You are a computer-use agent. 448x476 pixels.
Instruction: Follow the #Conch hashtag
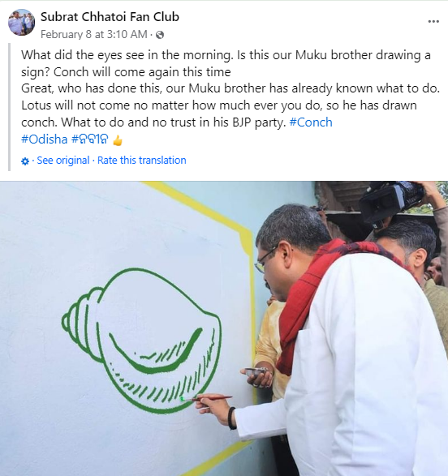[311, 122]
